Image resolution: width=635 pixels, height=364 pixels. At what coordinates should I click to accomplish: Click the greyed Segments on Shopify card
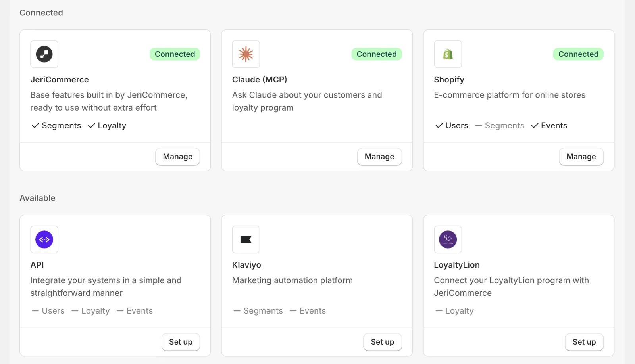(x=499, y=126)
